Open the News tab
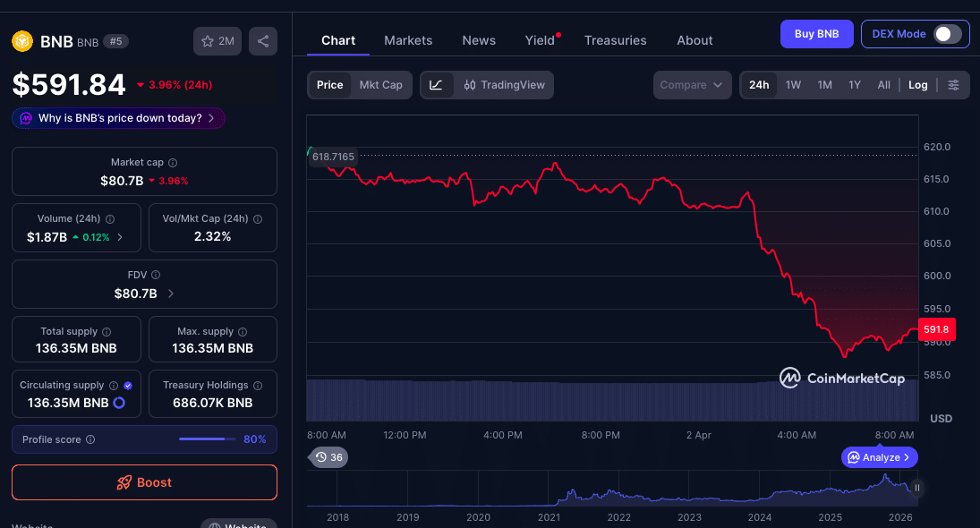Screen dimensions: 980x528 479,40
